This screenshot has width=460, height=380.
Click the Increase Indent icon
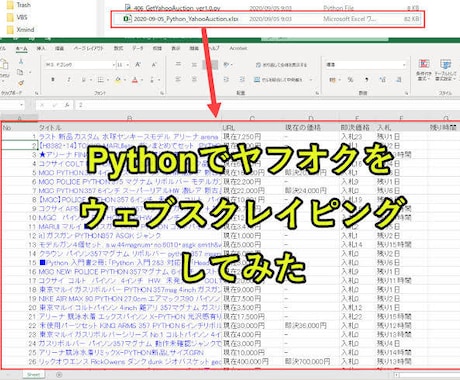point(242,79)
